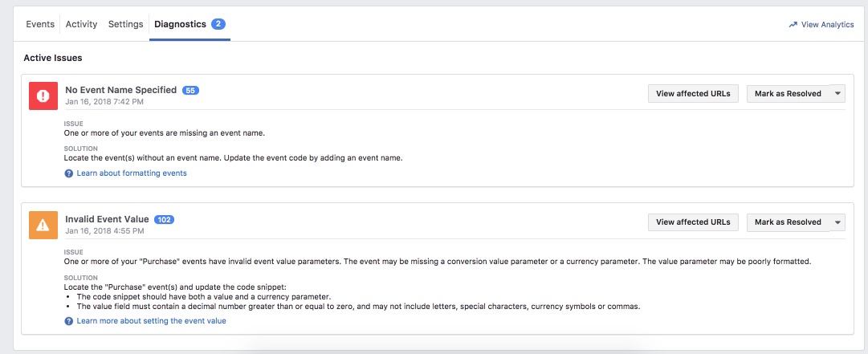Switch to the Activity tab

(x=81, y=24)
